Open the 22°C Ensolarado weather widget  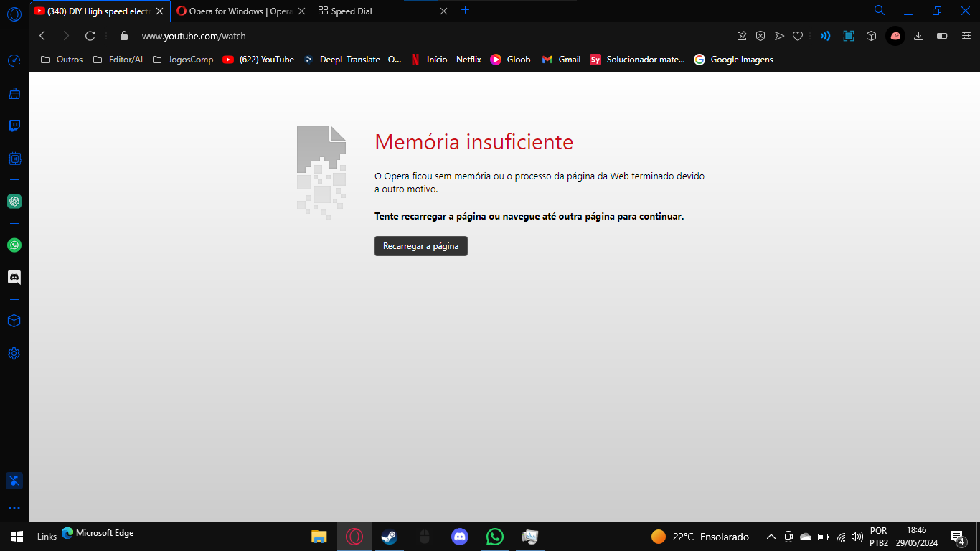[699, 537]
